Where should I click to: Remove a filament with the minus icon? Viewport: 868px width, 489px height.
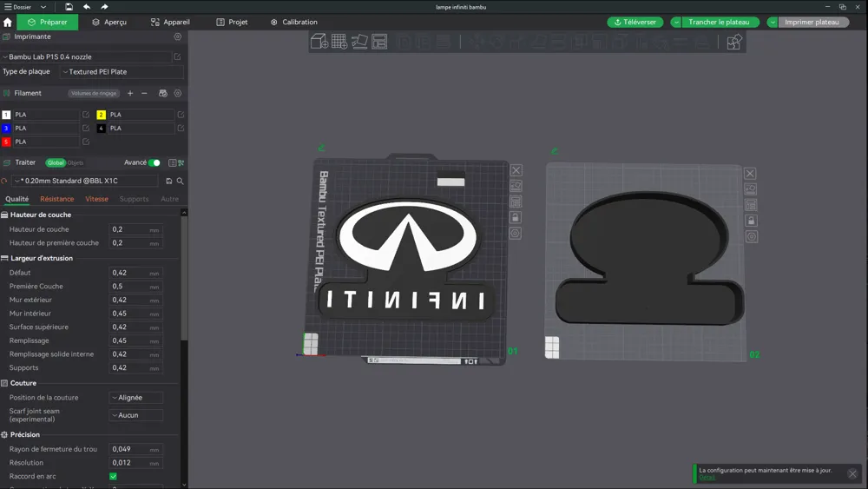click(x=144, y=93)
